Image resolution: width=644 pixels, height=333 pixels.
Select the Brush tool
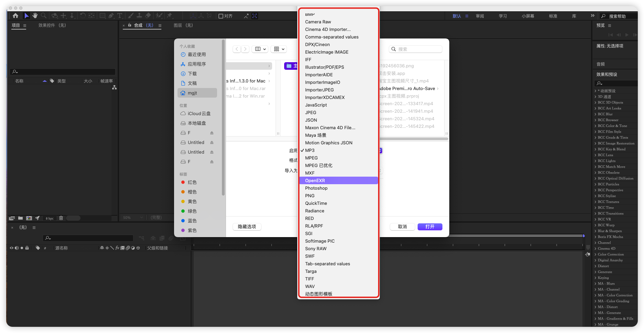[x=131, y=16]
